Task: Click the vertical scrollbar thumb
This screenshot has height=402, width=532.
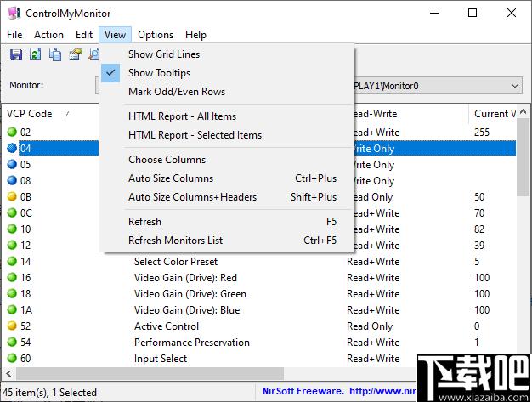Action: (x=524, y=157)
